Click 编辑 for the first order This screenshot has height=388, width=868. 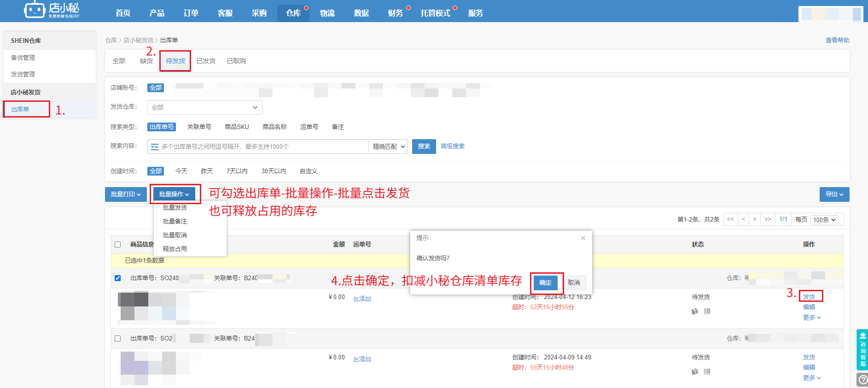coord(809,307)
